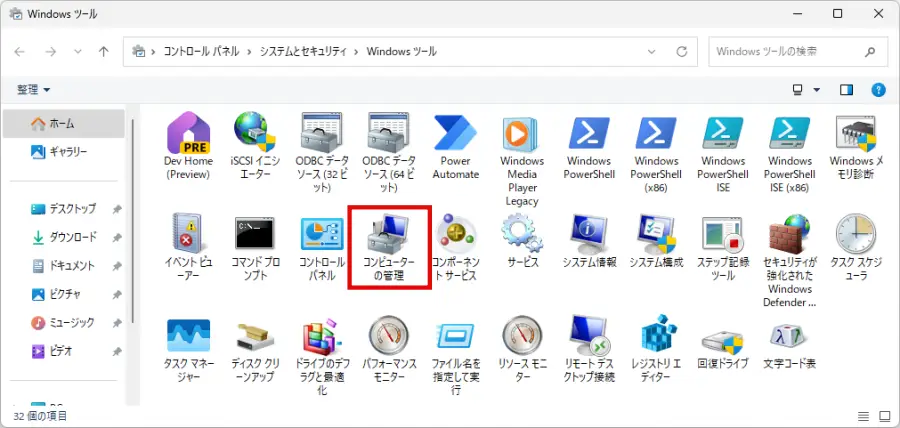Unpin デスクトップ using its pin icon
The width and height of the screenshot is (900, 428).
pos(117,209)
